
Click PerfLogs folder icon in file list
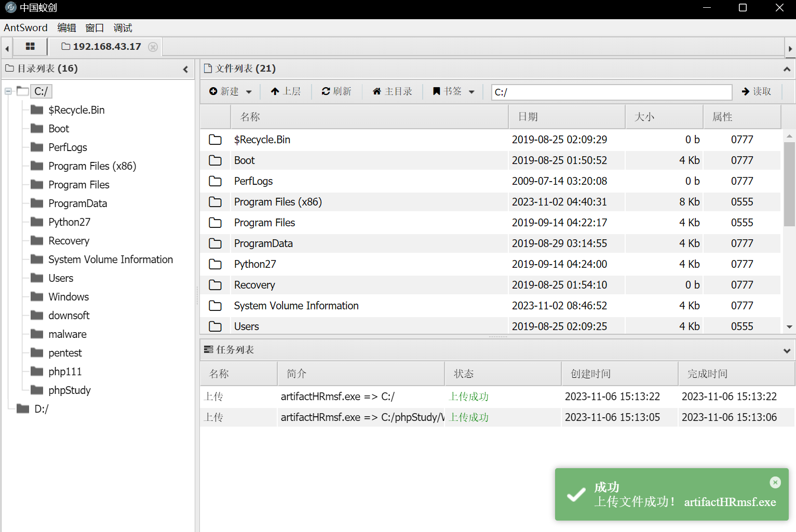[x=215, y=181]
